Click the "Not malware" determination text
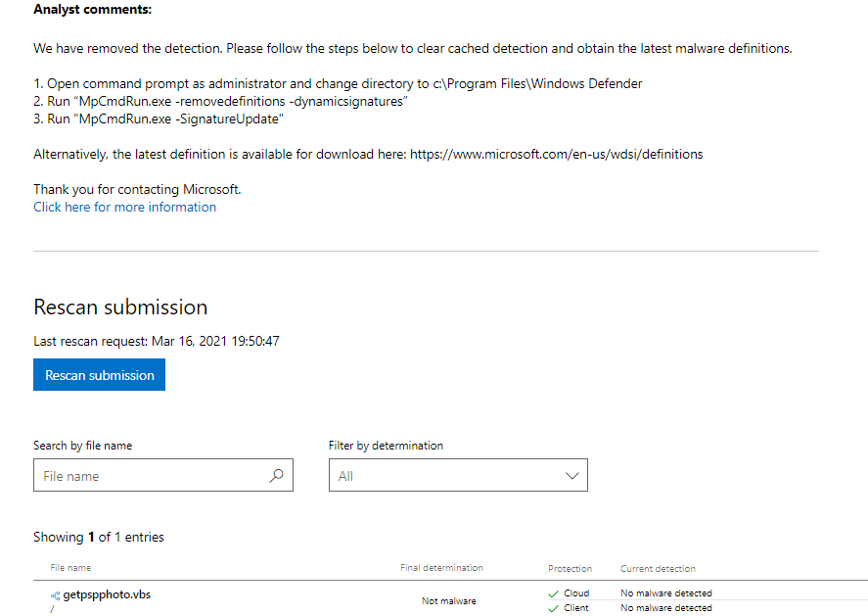 [x=448, y=601]
